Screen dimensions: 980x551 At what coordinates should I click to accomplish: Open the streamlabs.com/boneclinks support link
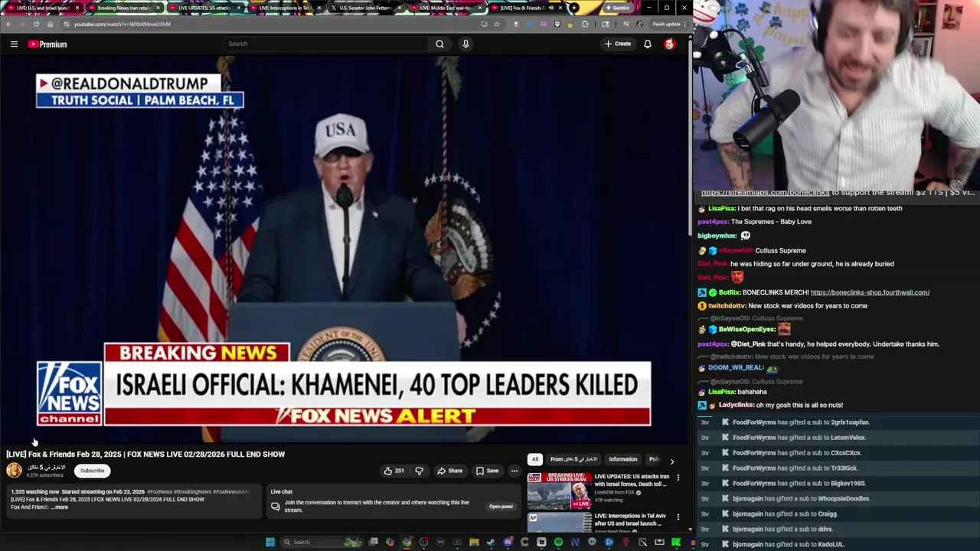pos(765,193)
